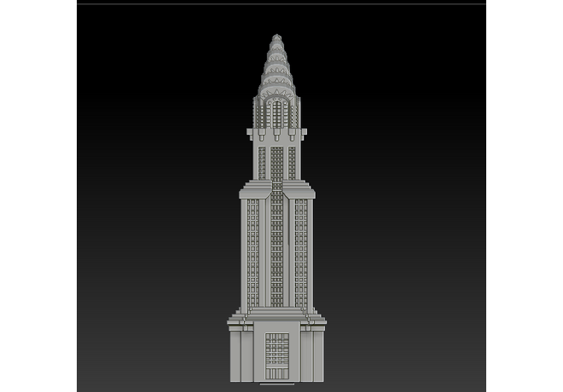
Task: Click the upper tower's central window column
Action: point(276,162)
